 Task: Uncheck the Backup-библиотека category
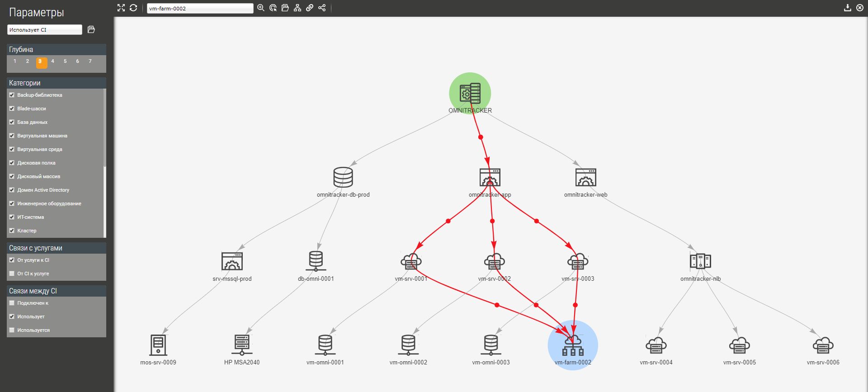tap(12, 95)
